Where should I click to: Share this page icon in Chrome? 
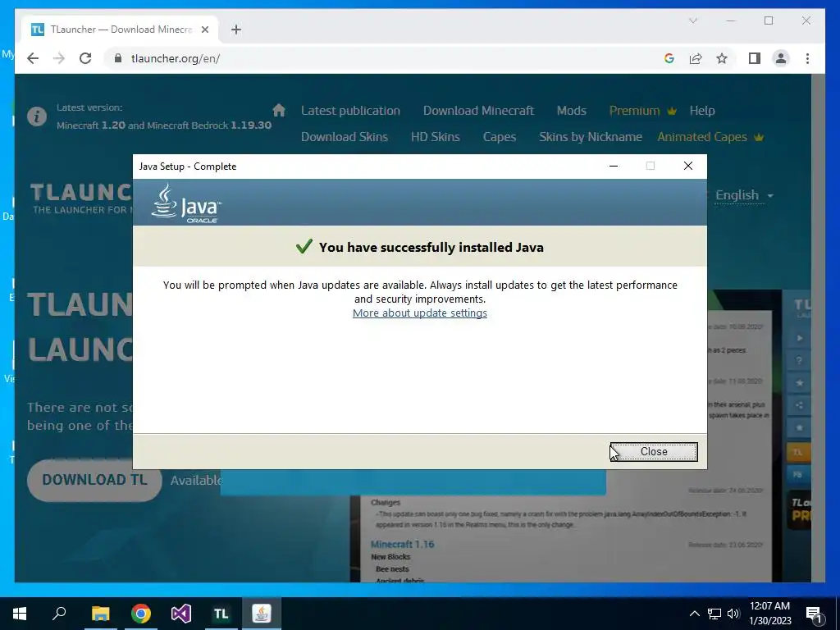(696, 58)
